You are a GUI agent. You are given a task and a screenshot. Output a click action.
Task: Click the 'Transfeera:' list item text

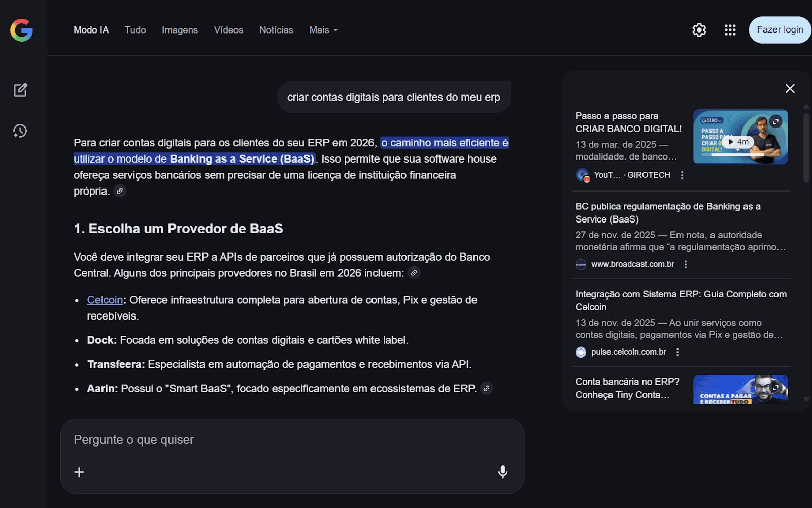pos(280,364)
